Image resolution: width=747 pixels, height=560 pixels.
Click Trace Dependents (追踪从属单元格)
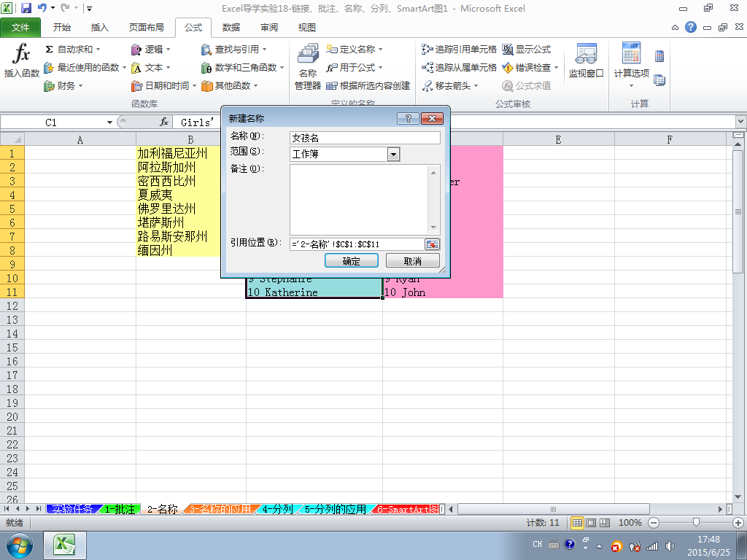(459, 68)
